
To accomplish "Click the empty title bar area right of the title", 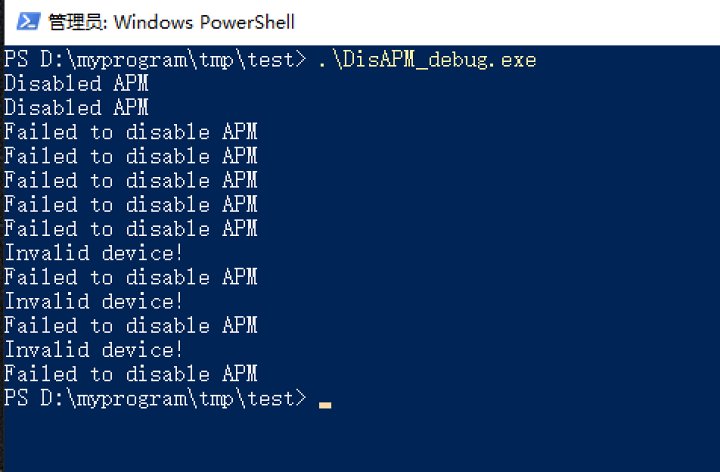I will [x=500, y=21].
